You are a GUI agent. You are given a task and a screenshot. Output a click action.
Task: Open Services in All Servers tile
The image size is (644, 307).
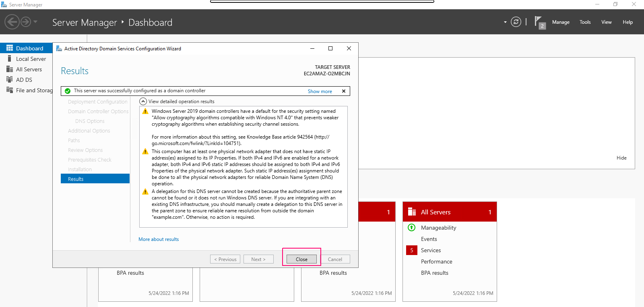pyautogui.click(x=431, y=250)
